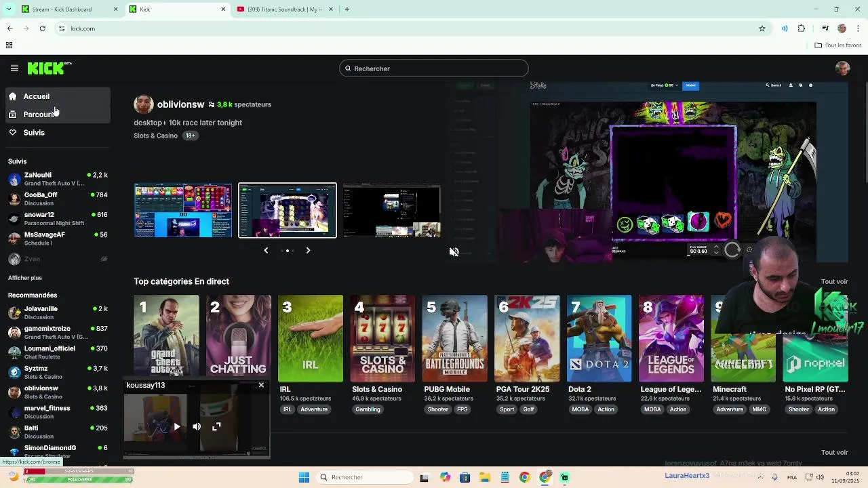Open PGA Tour 2K25 category card
This screenshot has width=868, height=488.
[527, 338]
